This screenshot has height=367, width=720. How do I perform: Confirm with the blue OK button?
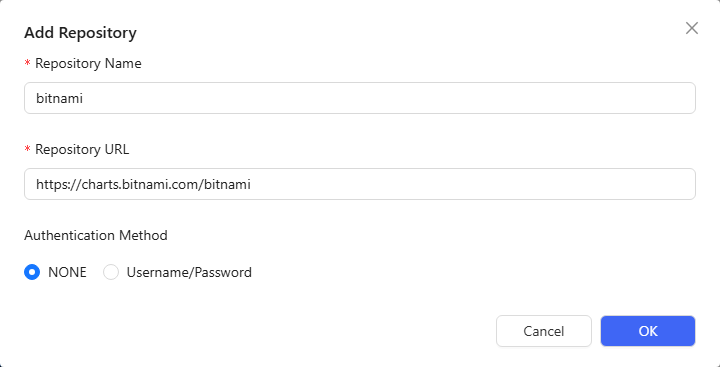point(647,331)
